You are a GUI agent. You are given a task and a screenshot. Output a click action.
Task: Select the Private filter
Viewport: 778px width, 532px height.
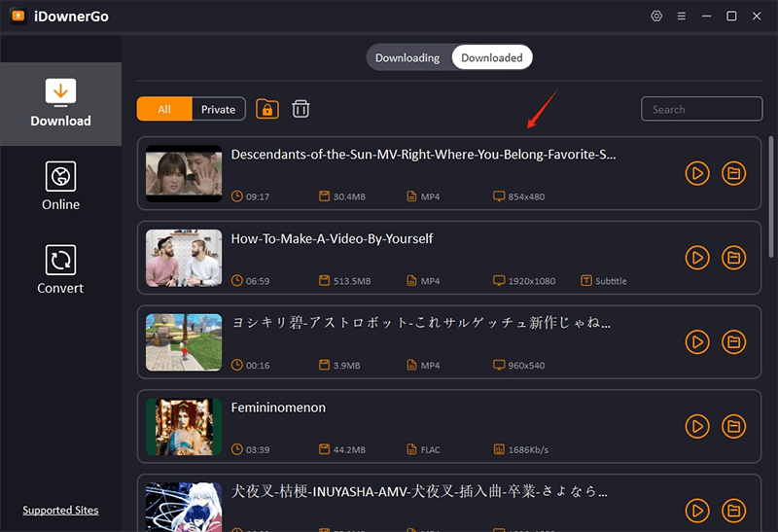[x=218, y=109]
